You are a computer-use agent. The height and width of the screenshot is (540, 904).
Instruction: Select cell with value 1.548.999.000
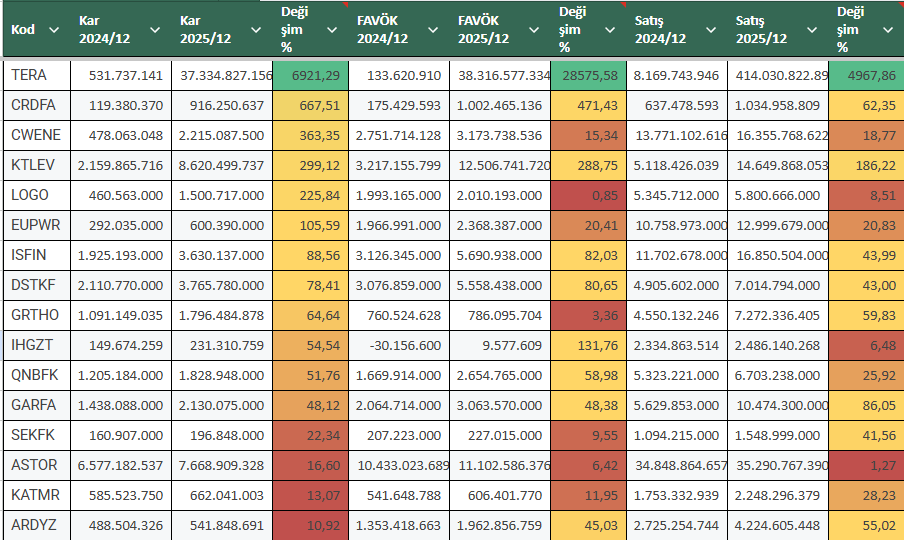[x=778, y=435]
